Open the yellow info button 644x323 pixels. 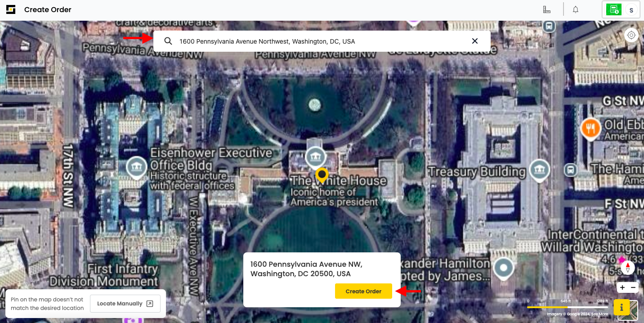(x=622, y=307)
